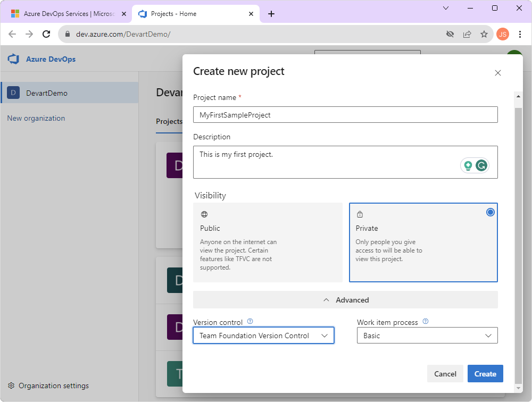The image size is (532, 402).
Task: Choose the Public visibility option
Action: coord(268,242)
